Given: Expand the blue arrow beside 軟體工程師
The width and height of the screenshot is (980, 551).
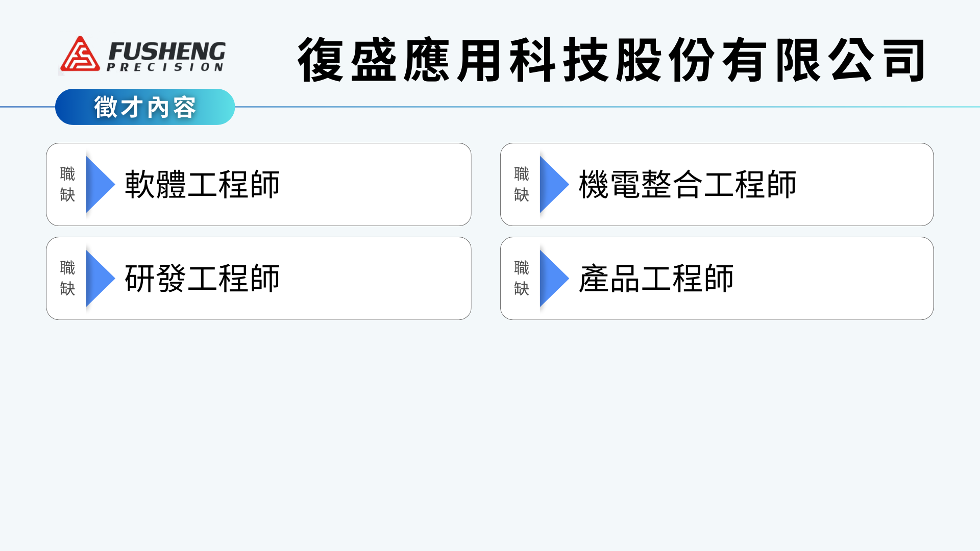Looking at the screenshot, I should tap(99, 184).
